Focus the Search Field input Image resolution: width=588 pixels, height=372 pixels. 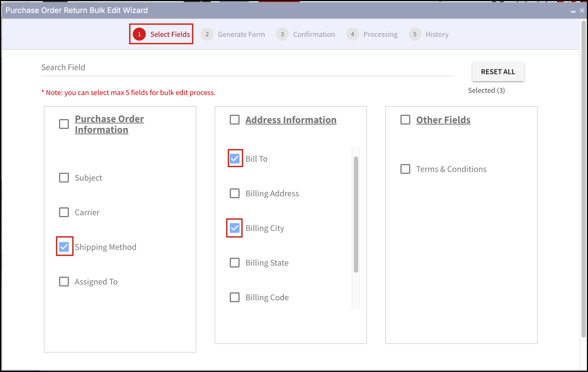pyautogui.click(x=248, y=67)
